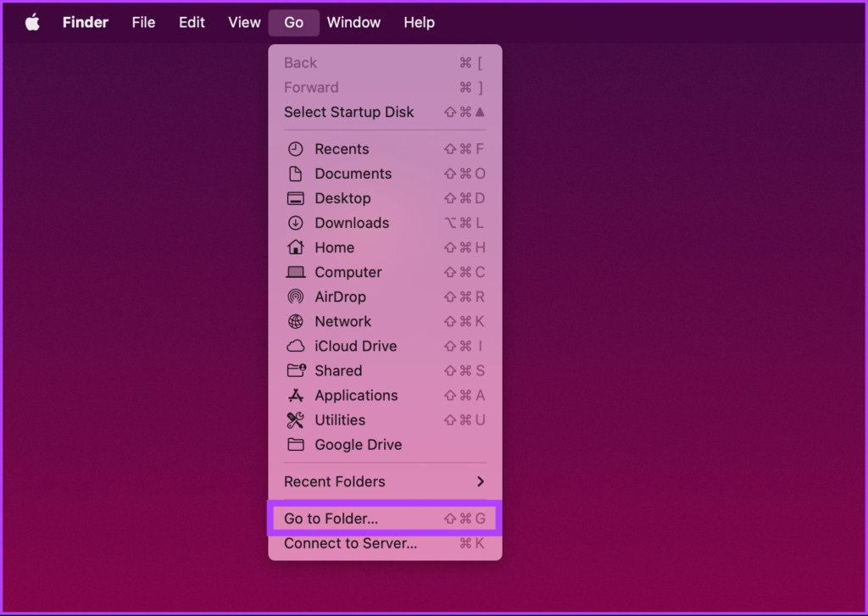Click the Computer label text

(348, 272)
